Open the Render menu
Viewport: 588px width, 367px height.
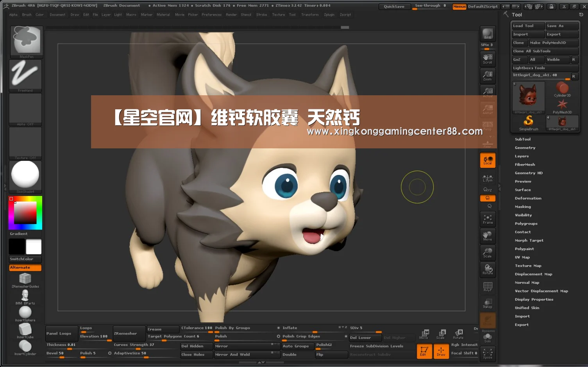(231, 15)
